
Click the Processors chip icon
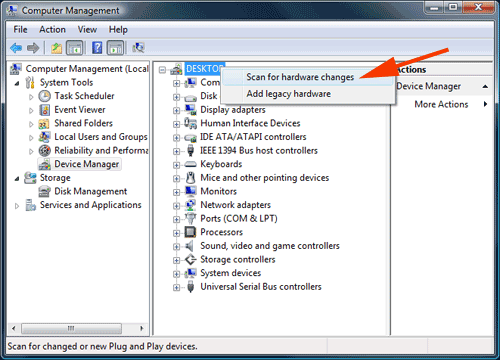[191, 232]
